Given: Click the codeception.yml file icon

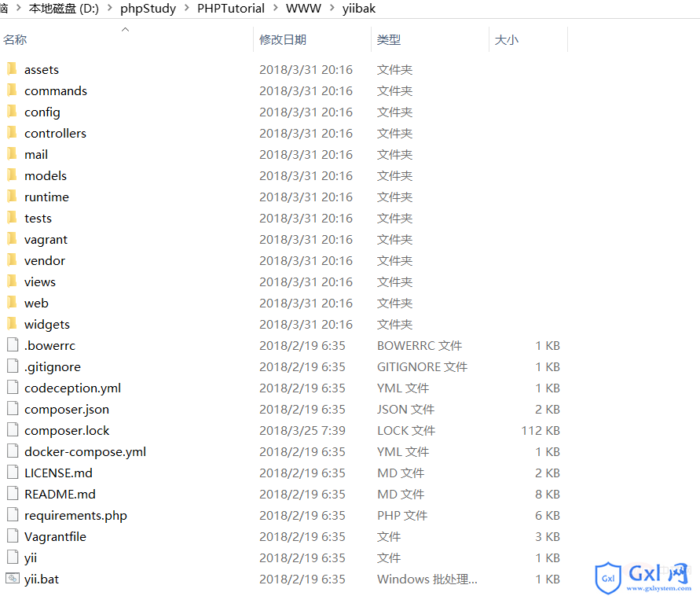Looking at the screenshot, I should [13, 388].
